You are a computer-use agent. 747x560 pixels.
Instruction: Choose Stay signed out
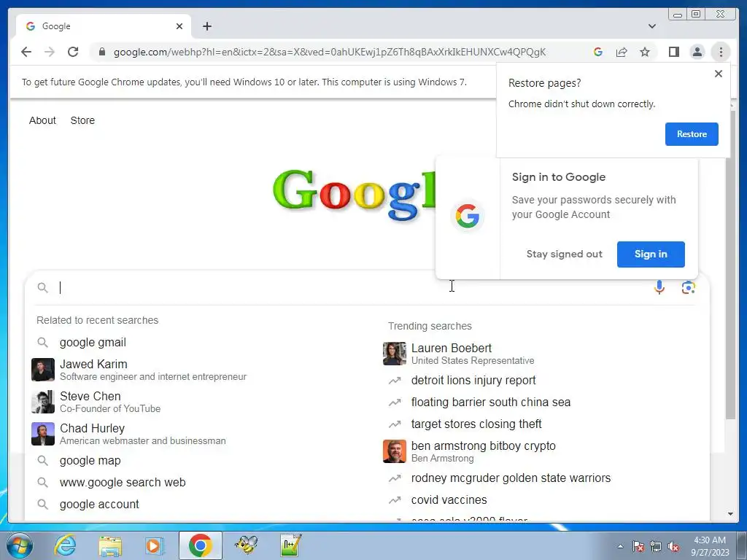(x=564, y=254)
